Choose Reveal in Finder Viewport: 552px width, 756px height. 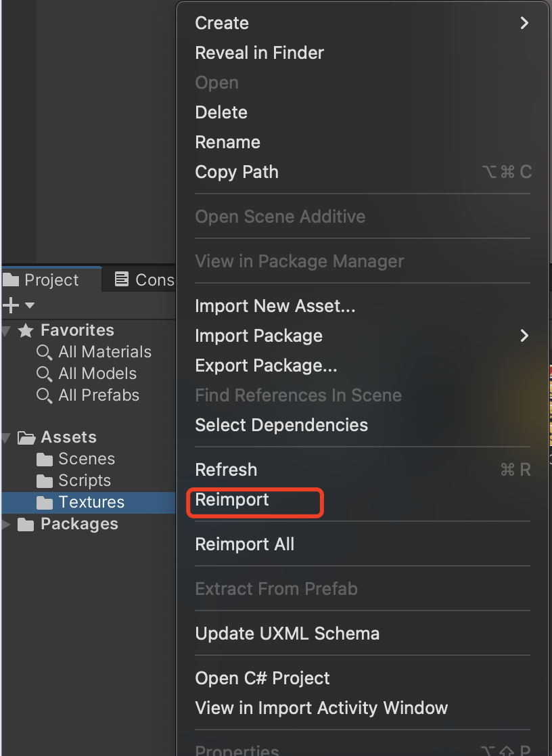[260, 53]
